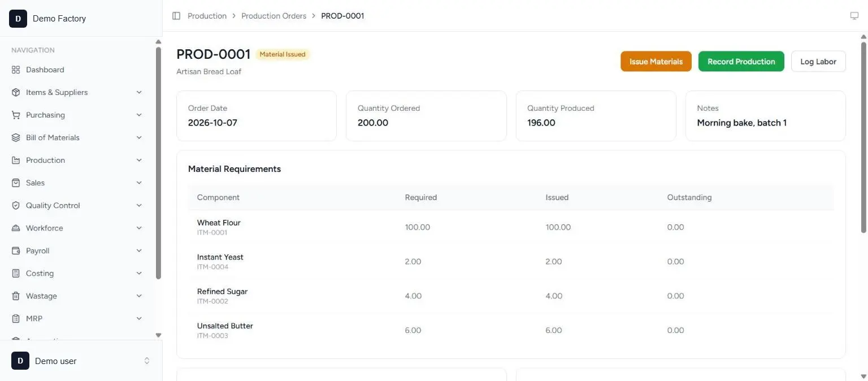Screen dimensions: 868x381
Task: Click the Quality Control shield icon
Action: (x=16, y=205)
